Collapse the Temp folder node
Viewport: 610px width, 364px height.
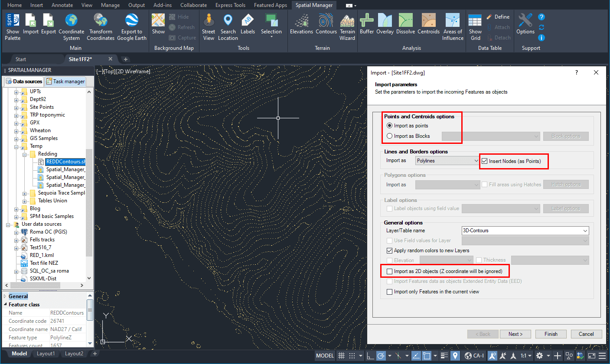pos(16,146)
